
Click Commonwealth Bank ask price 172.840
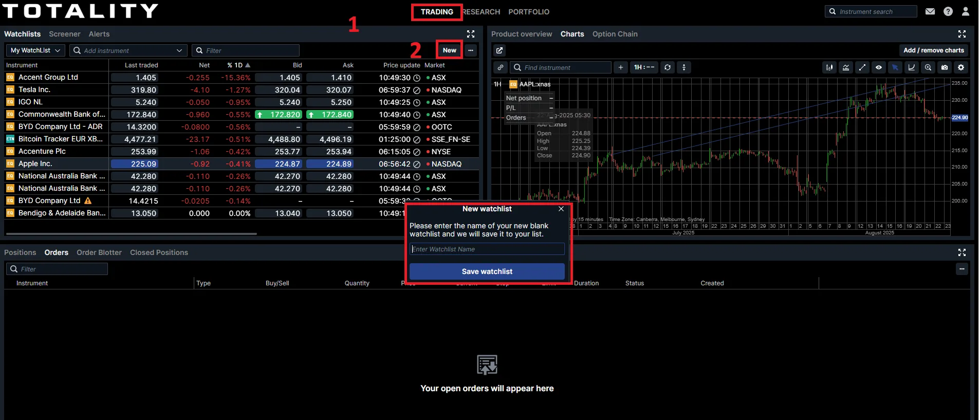(329, 115)
